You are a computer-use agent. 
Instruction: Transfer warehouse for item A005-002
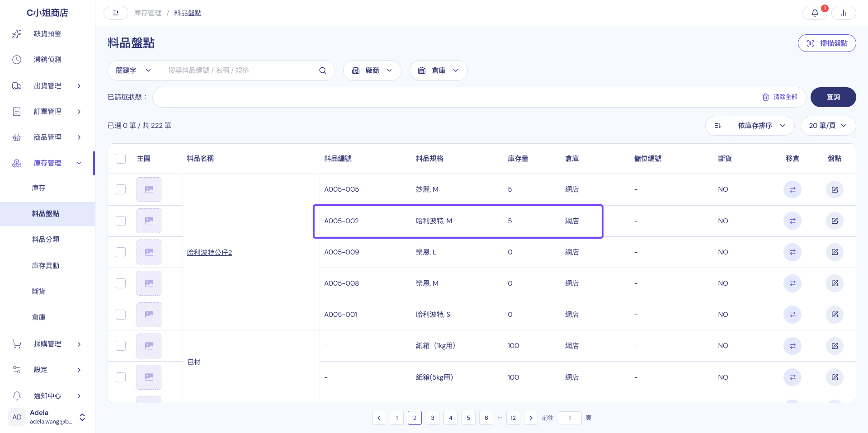793,221
